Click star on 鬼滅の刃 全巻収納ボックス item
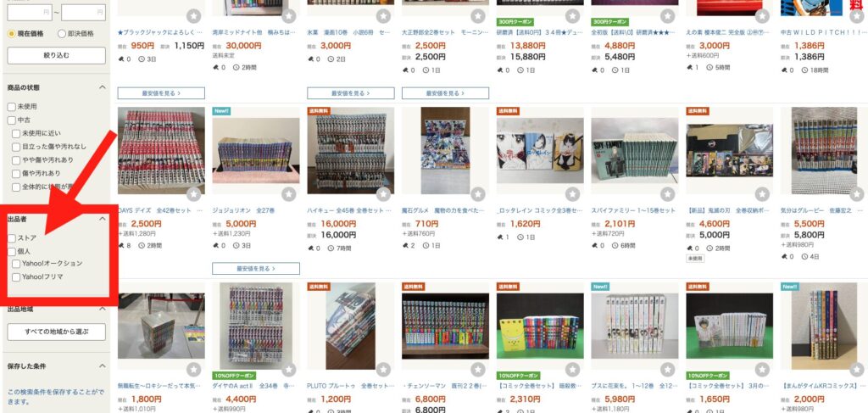The height and width of the screenshot is (413, 868). pyautogui.click(x=762, y=194)
